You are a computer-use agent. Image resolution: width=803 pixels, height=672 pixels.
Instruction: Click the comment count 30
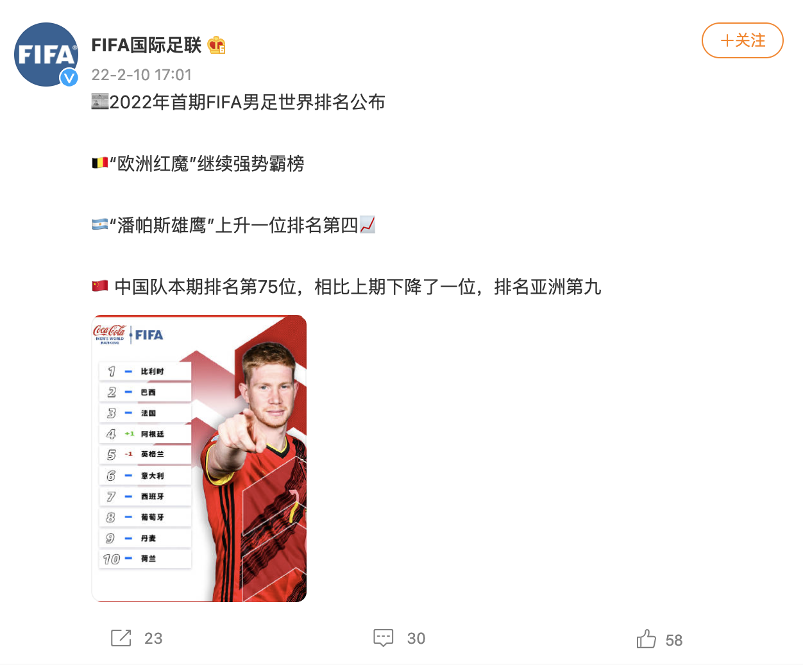[416, 639]
